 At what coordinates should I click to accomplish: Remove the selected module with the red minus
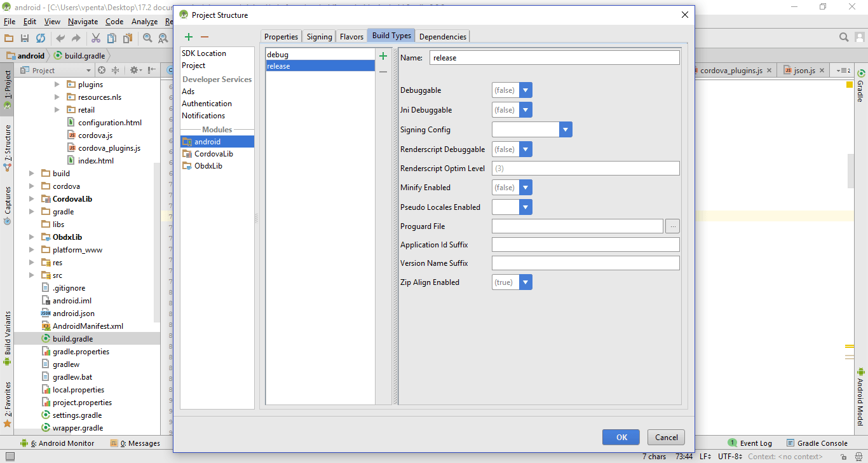coord(205,38)
